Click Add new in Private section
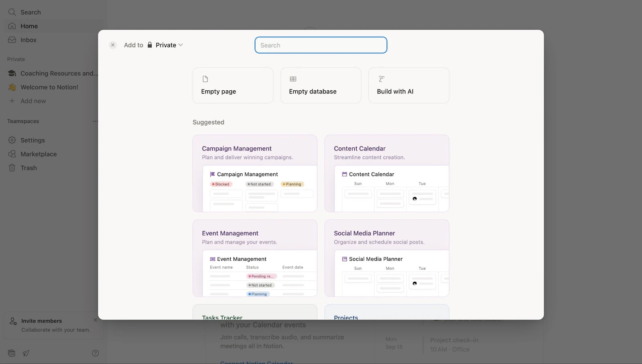Screen dimensions: 642x364 [x=53, y=101]
